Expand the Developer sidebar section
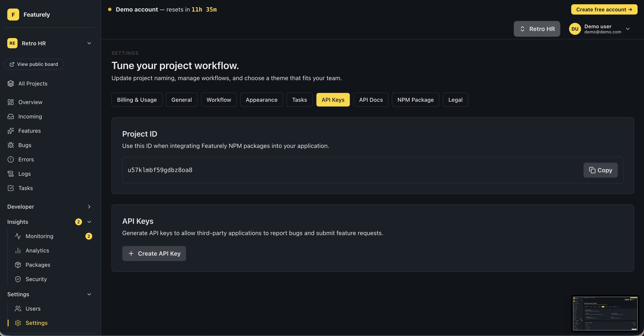 (x=89, y=207)
